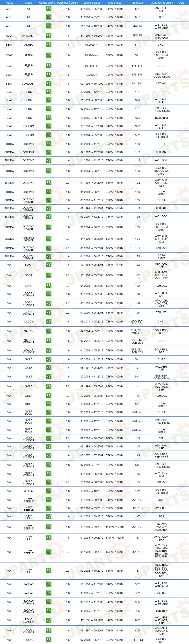Click the fuel icon in the AUDI A3 8L1 row
Image resolution: width=189 pixels, height=644 pixels.
pos(48,9)
